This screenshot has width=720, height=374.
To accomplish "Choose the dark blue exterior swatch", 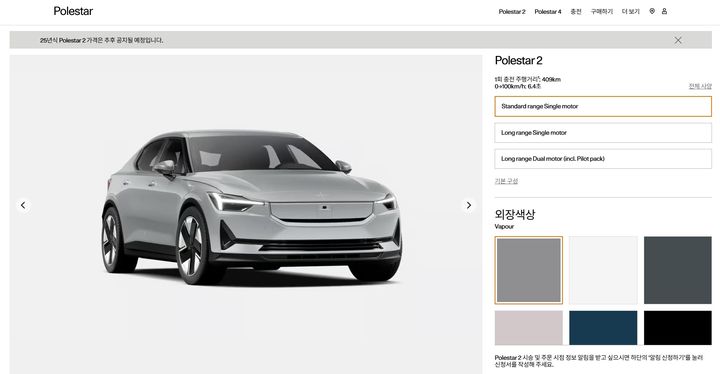I will 603,328.
